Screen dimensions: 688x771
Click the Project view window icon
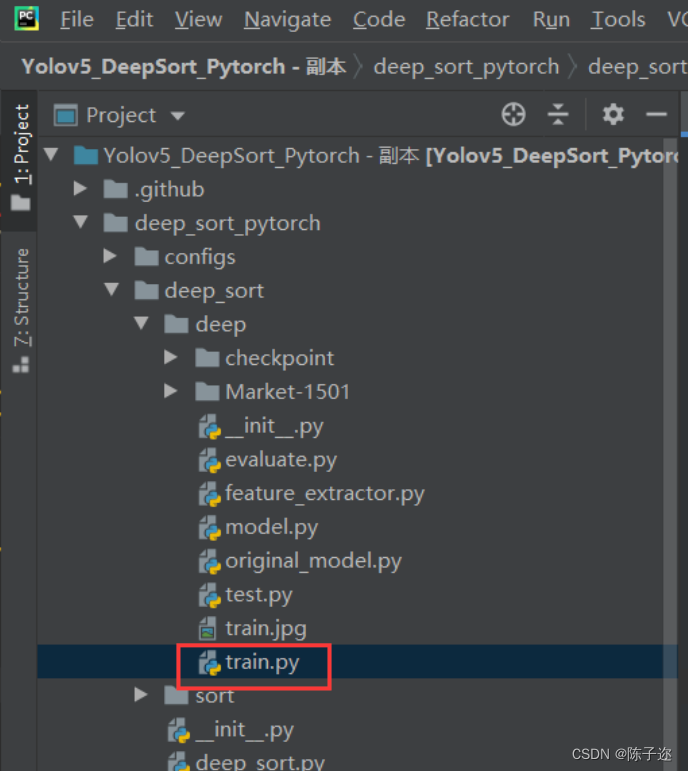click(66, 116)
